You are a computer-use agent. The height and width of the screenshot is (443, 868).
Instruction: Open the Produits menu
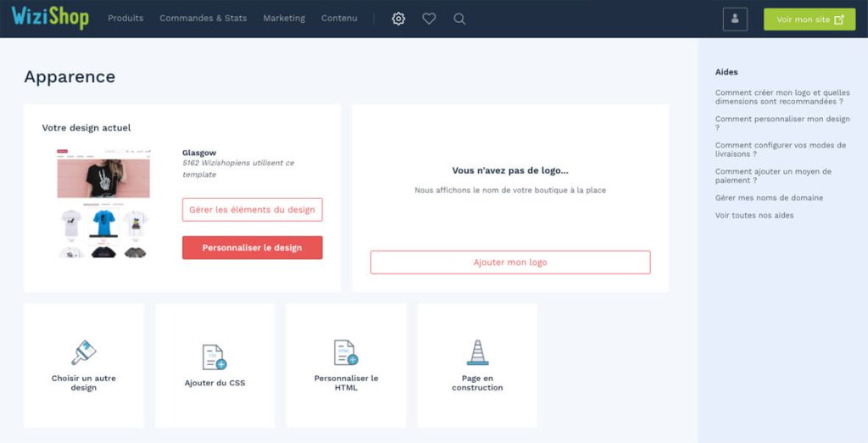pos(125,19)
